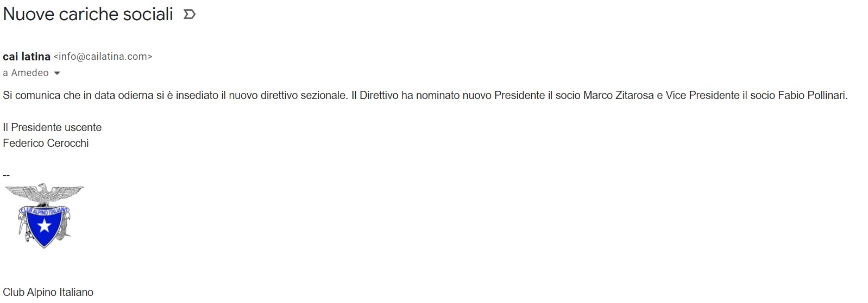
Task: Click the name Fabio Pollinari in the message
Action: point(812,95)
